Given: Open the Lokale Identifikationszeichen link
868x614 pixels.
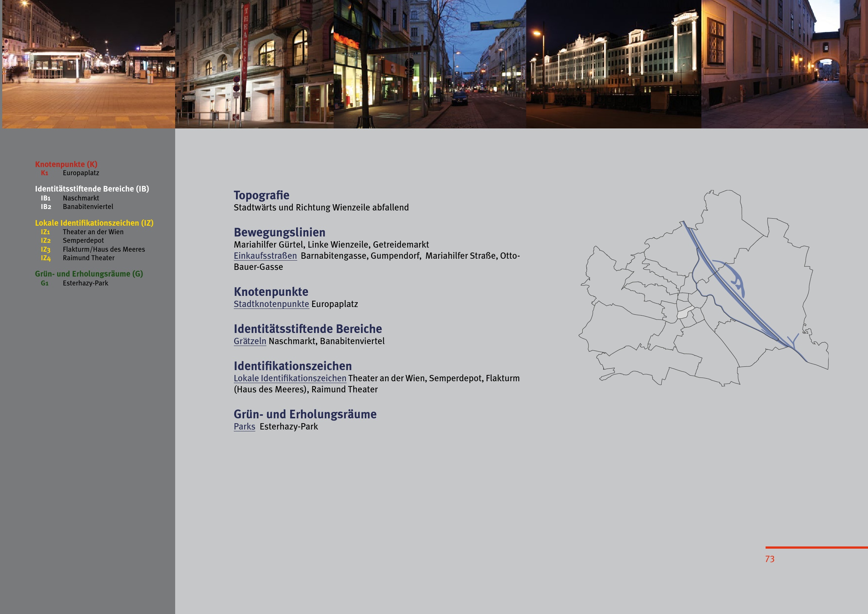Looking at the screenshot, I should pyautogui.click(x=289, y=378).
